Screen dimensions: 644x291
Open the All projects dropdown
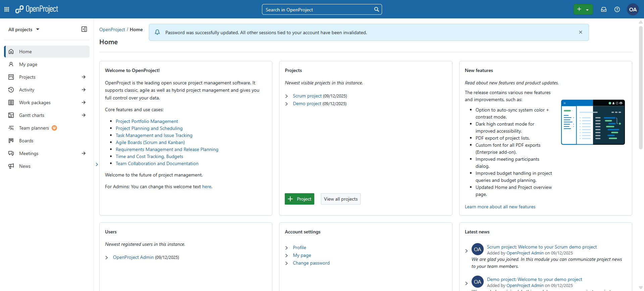tap(24, 29)
